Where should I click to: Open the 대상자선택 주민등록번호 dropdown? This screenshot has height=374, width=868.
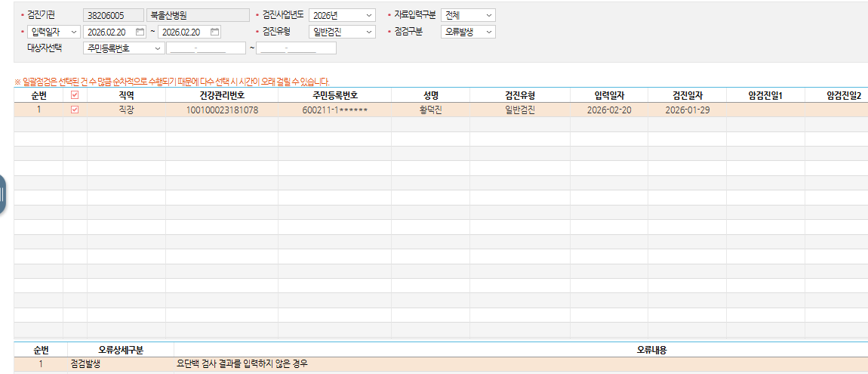tap(123, 48)
